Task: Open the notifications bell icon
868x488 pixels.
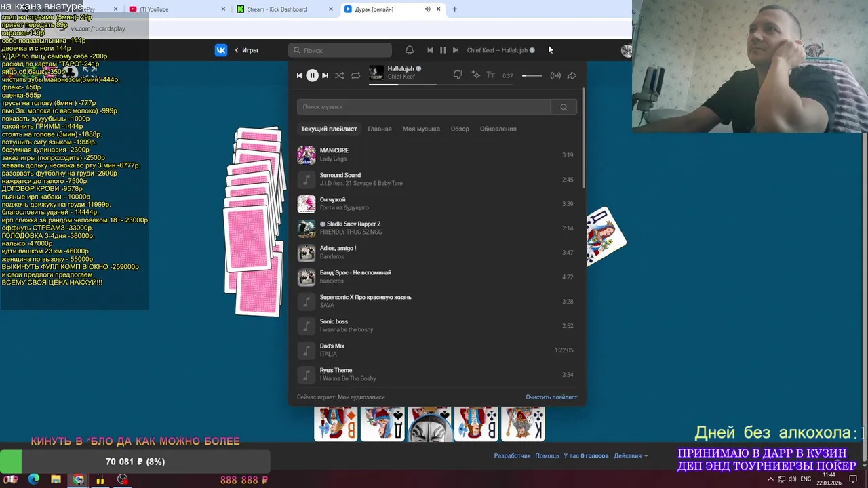Action: click(x=410, y=50)
